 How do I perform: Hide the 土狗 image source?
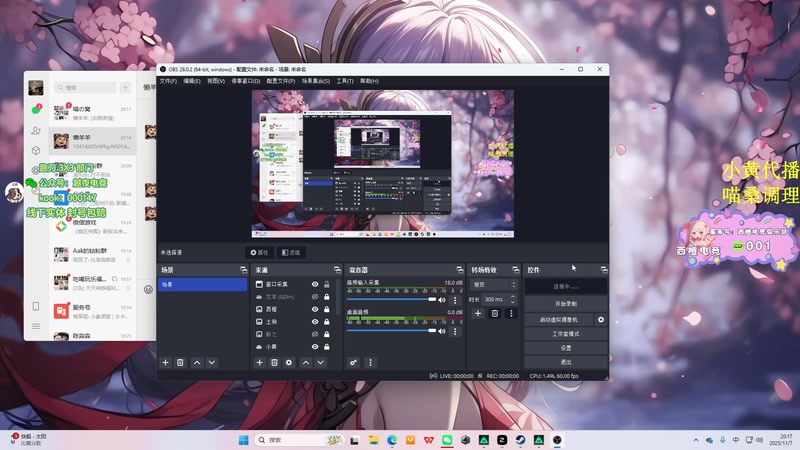[x=315, y=322]
